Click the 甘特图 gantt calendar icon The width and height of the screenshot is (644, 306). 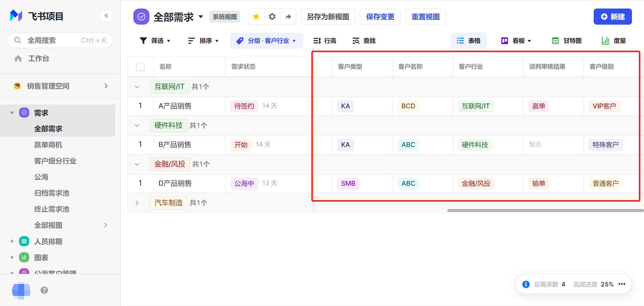(x=555, y=40)
